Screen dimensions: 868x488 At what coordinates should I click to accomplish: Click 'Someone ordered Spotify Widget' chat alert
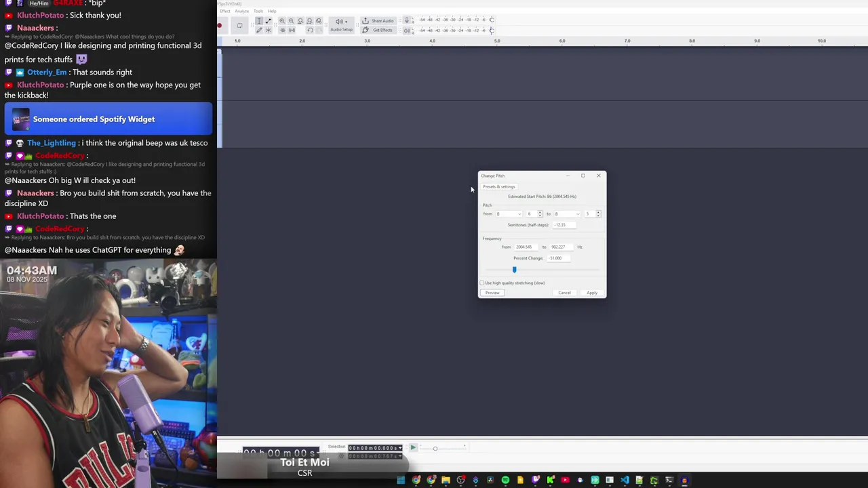tap(108, 119)
